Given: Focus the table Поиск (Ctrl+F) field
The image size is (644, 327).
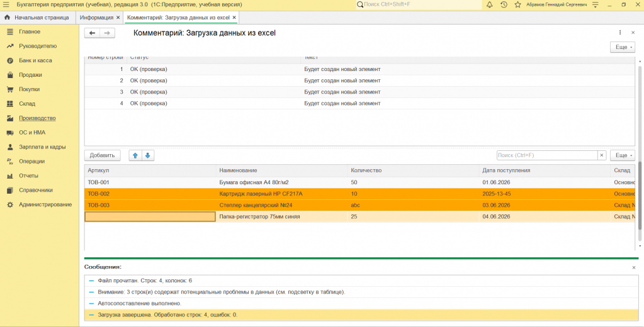Looking at the screenshot, I should 547,155.
